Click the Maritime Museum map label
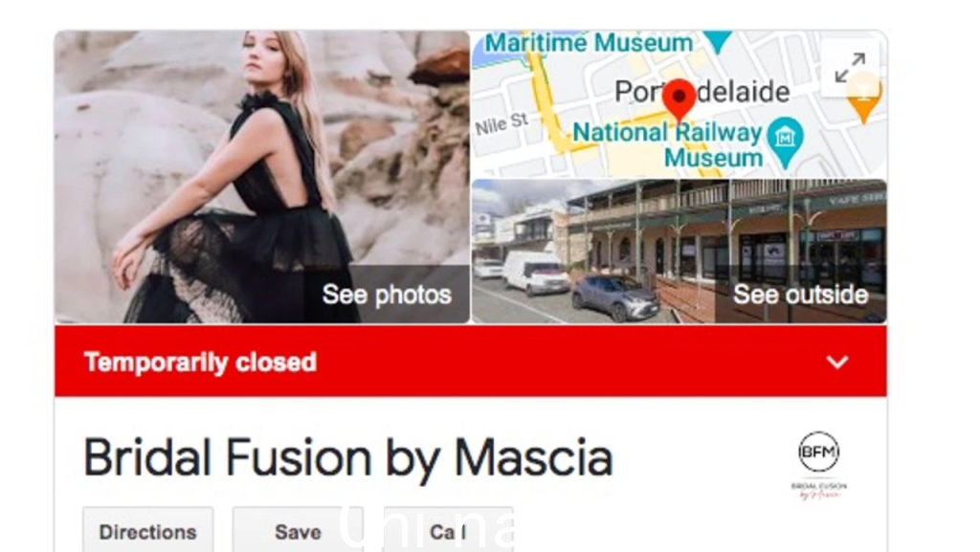Viewport: 980px width, 552px height. click(x=589, y=42)
